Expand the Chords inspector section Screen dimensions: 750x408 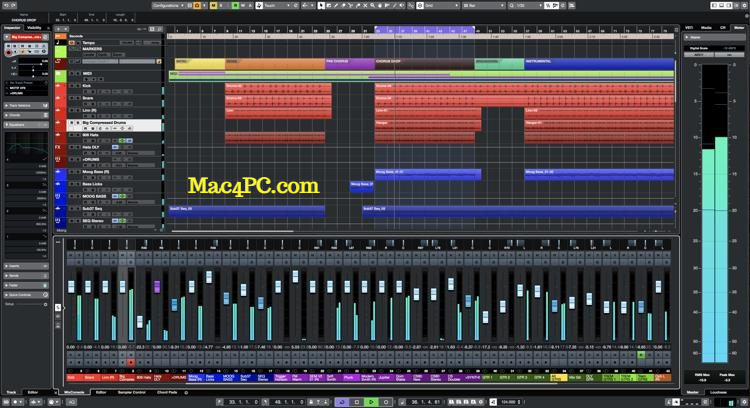26,115
